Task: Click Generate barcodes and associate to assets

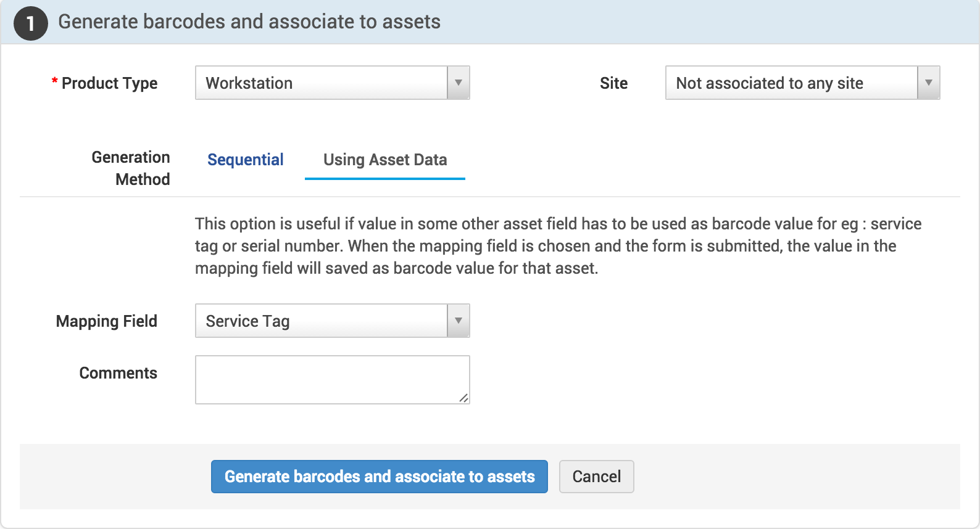Action: (380, 476)
